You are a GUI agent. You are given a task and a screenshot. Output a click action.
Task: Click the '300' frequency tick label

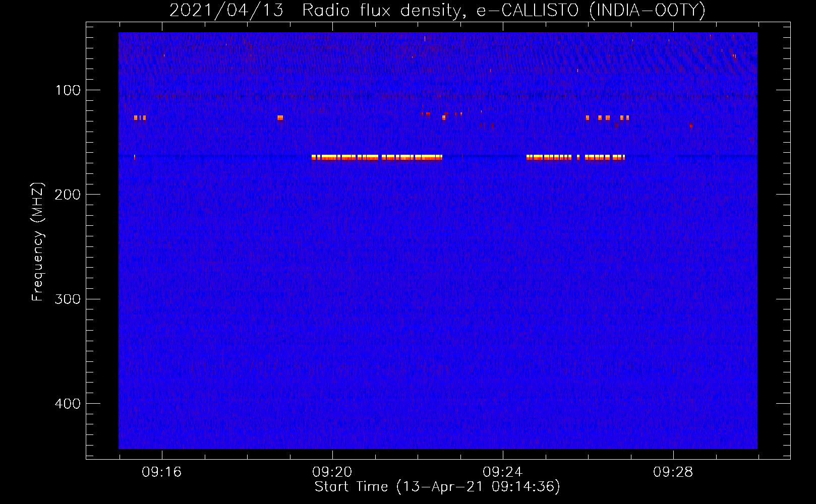click(x=68, y=299)
